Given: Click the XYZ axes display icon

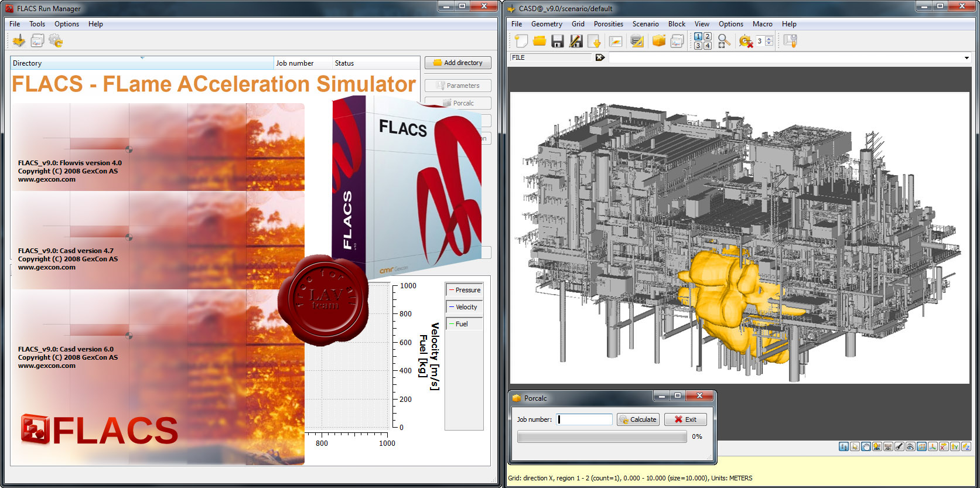Looking at the screenshot, I should [x=933, y=446].
